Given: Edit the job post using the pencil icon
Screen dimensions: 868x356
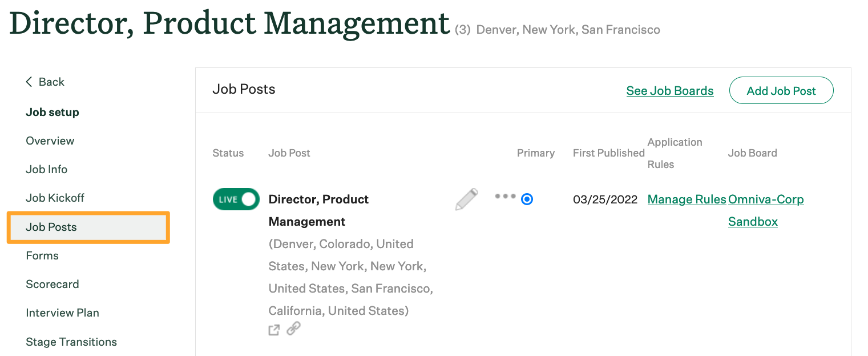Looking at the screenshot, I should (466, 199).
